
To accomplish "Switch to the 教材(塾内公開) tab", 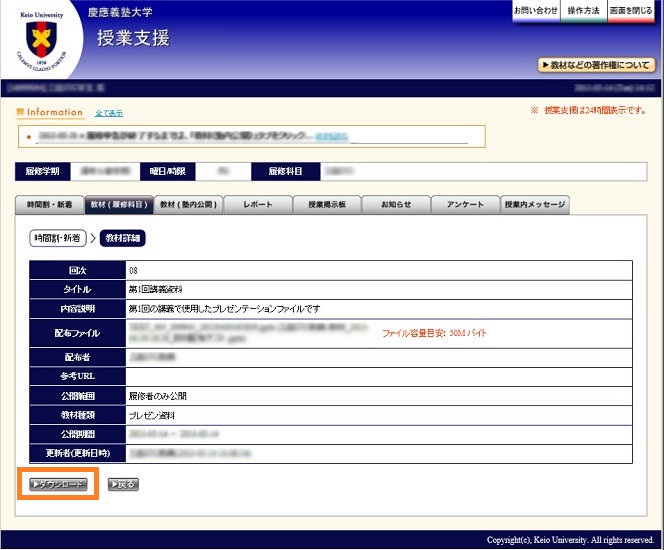I will [188, 205].
